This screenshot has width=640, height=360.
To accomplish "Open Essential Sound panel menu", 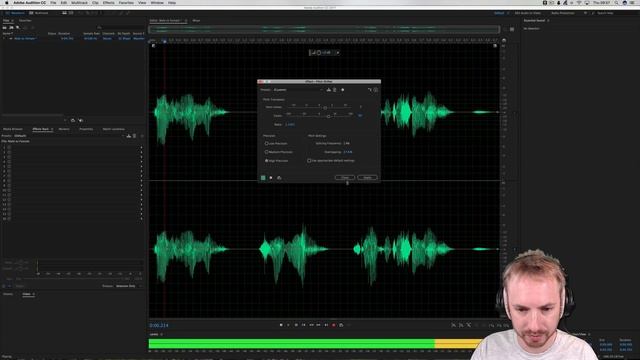I will 548,20.
